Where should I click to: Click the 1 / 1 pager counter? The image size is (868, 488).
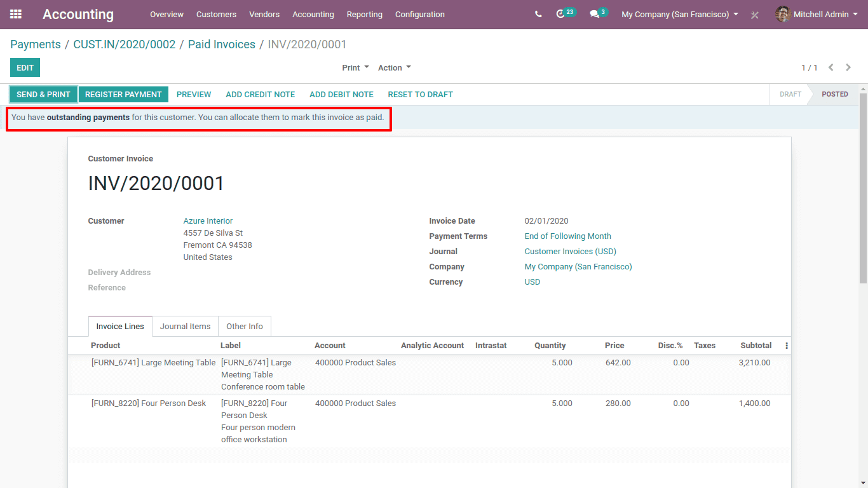click(809, 67)
